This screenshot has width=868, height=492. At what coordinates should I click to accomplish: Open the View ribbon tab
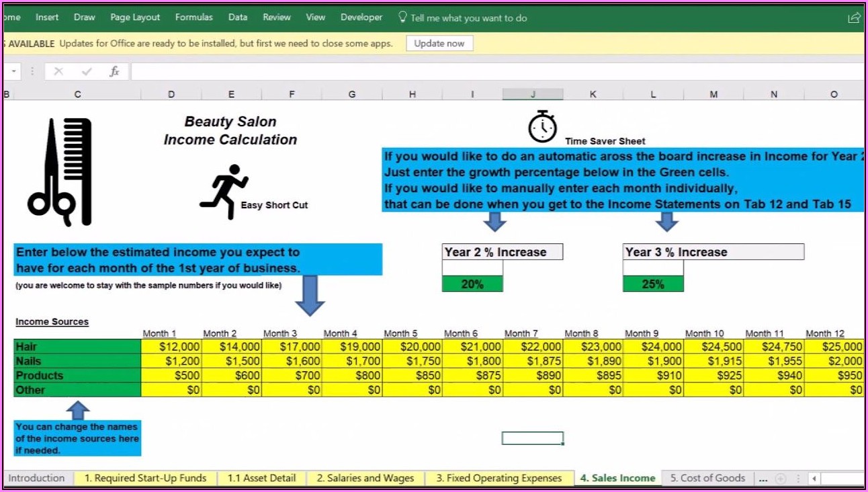pyautogui.click(x=316, y=17)
